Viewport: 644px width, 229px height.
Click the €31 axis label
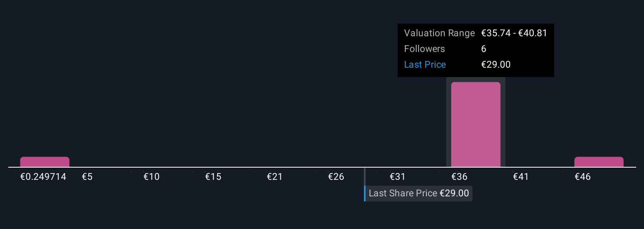[397, 177]
